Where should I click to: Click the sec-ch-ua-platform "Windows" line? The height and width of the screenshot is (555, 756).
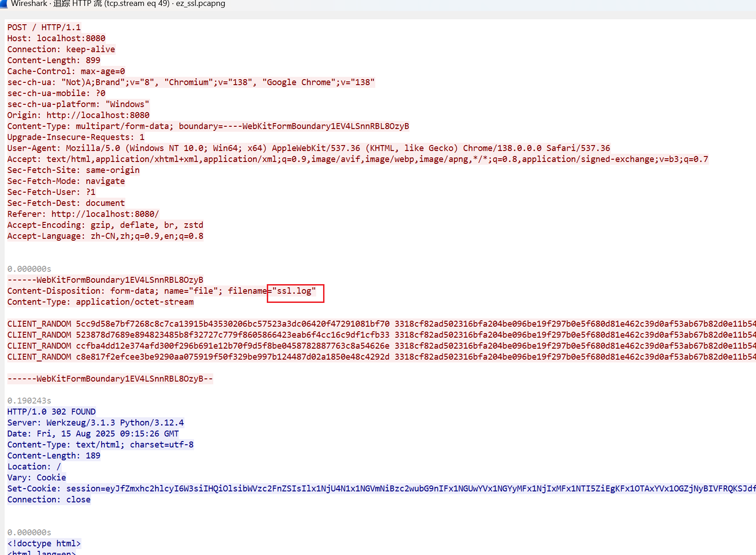[78, 104]
